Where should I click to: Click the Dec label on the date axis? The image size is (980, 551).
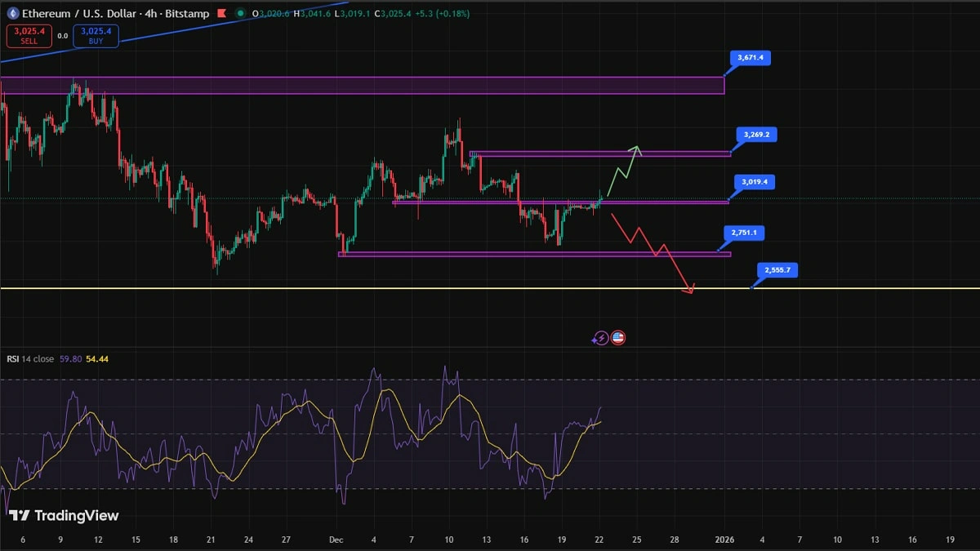(x=336, y=540)
